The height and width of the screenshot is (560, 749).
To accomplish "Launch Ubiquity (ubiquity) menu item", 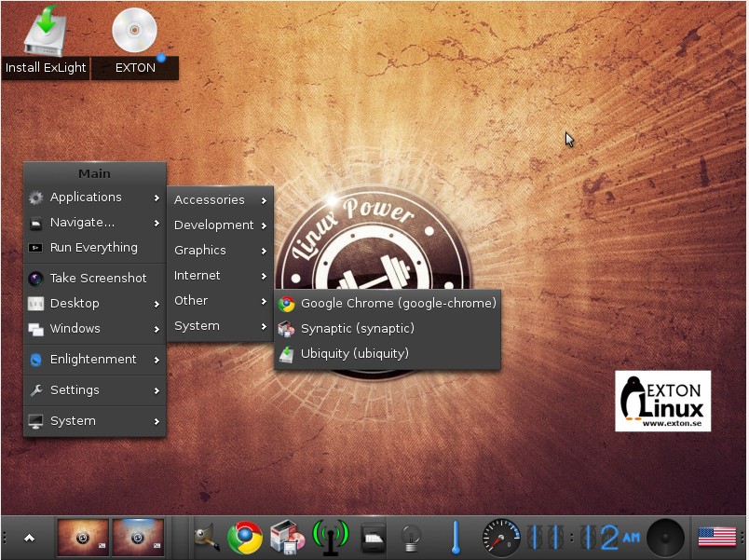I will [x=388, y=353].
